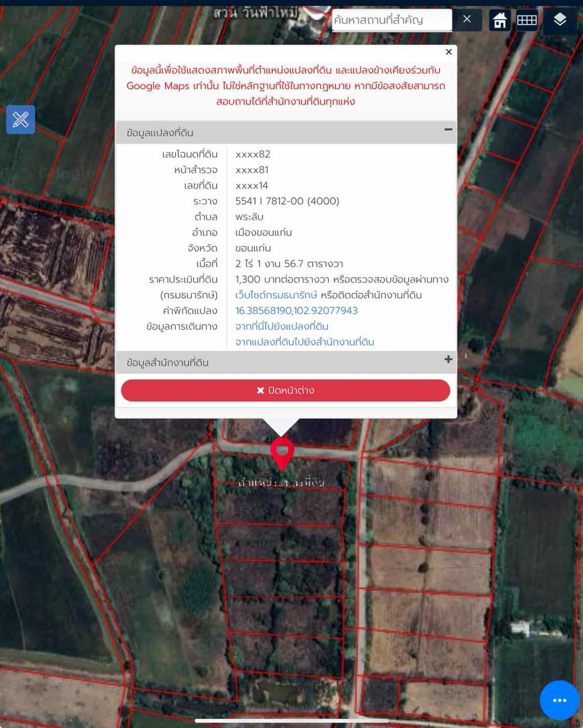Screen dimensions: 583x728
Task: Close the popup using its top-right X
Action: click(x=449, y=52)
